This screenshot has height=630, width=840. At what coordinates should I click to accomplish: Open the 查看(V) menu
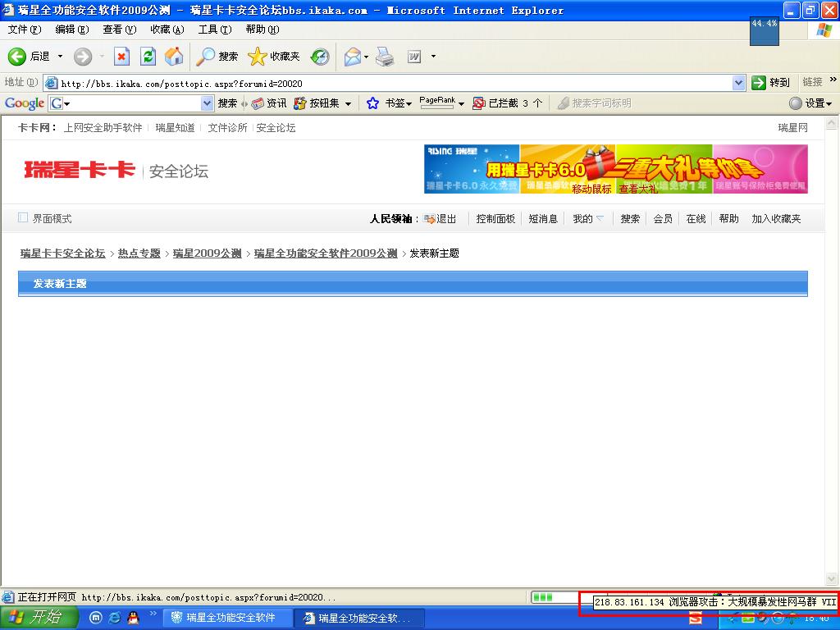click(x=120, y=30)
